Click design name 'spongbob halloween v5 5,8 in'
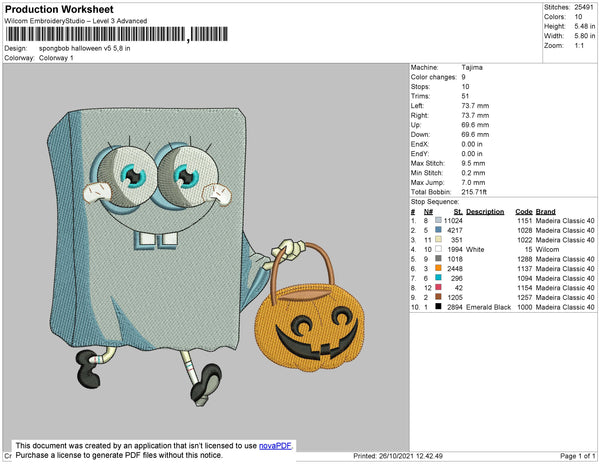 (x=85, y=49)
